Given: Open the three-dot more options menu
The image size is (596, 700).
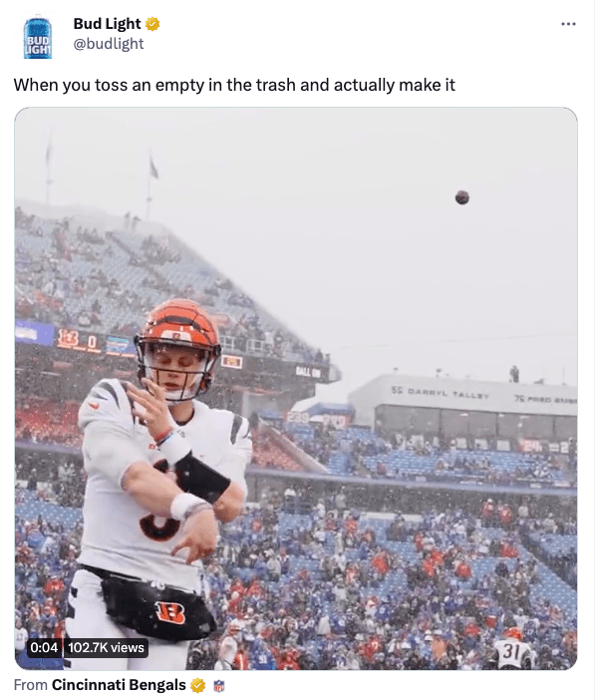Looking at the screenshot, I should [x=568, y=24].
